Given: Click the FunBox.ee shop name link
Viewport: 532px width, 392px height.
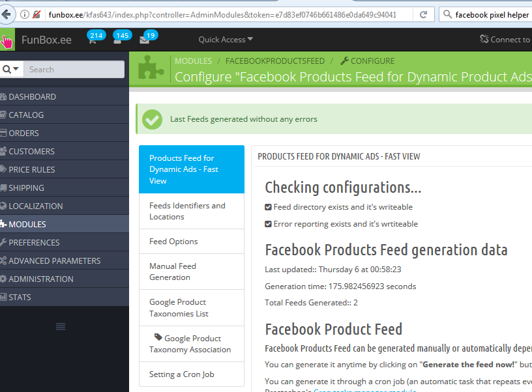Looking at the screenshot, I should click(x=46, y=40).
